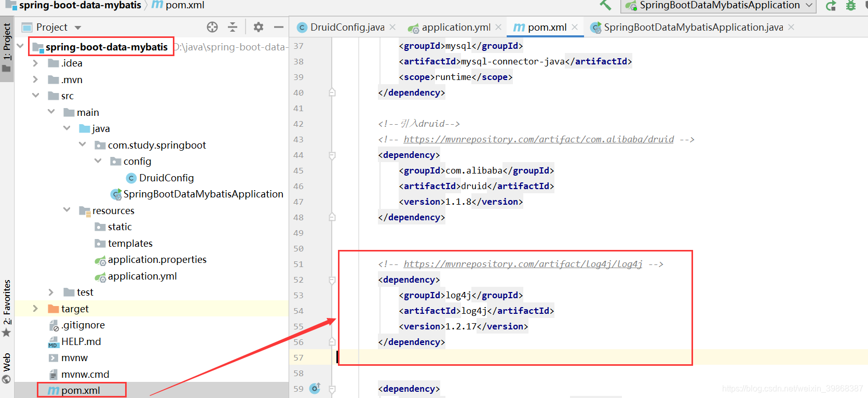Click the gutter icon on line 59
This screenshot has width=868, height=398.
coord(315,388)
